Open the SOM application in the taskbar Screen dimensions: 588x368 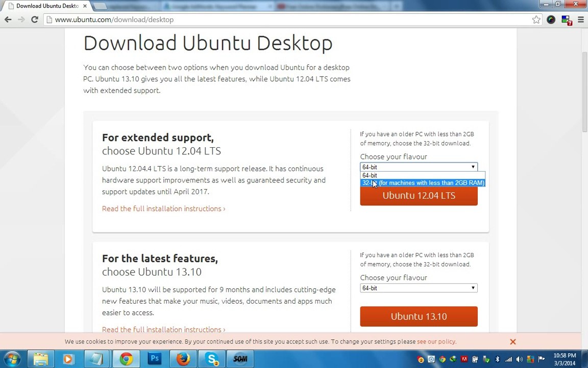(240, 359)
